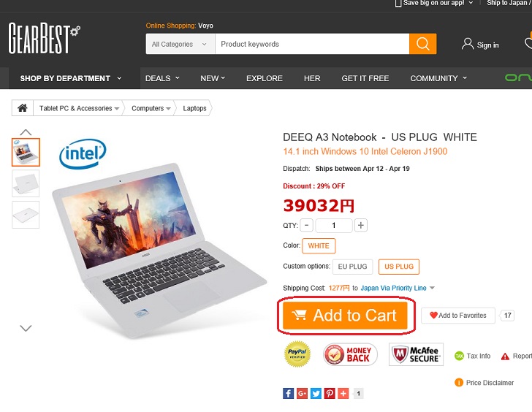Increase quantity with the plus button

361,225
